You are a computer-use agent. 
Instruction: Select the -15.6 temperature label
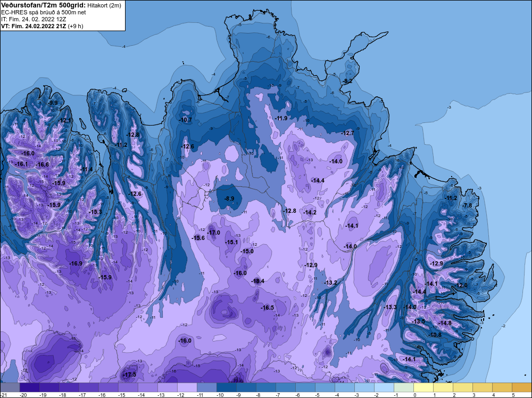198,238
